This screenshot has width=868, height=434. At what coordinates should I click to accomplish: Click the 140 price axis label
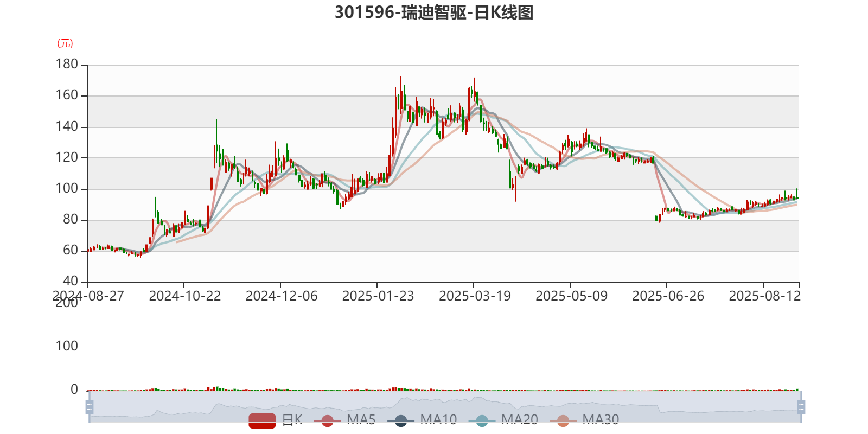pos(67,126)
